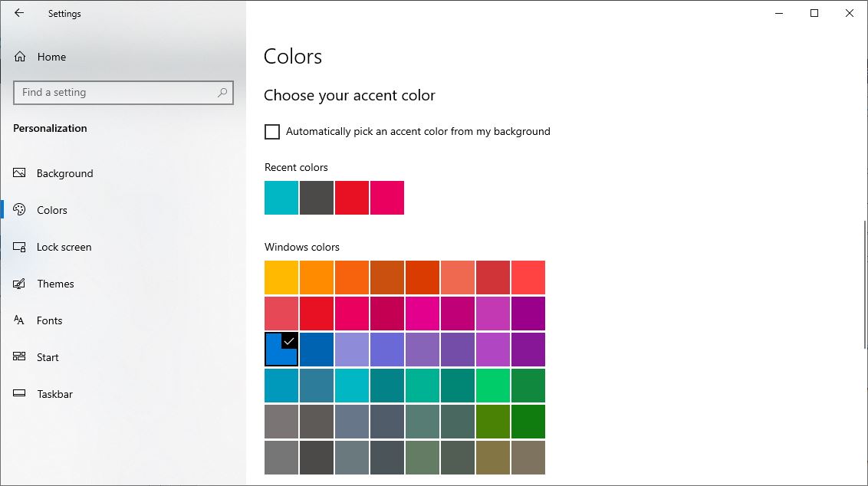Click the Start tiles icon
The height and width of the screenshot is (486, 868).
(x=20, y=357)
